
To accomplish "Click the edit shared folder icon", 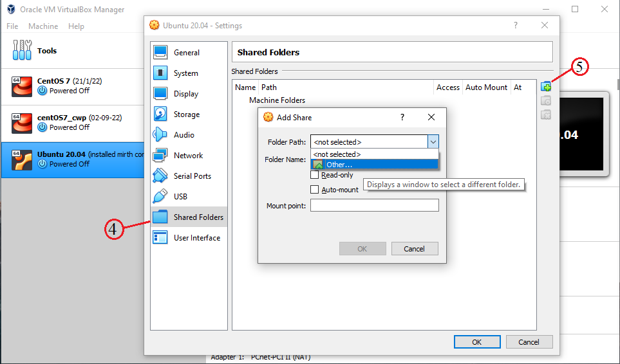I will 546,101.
